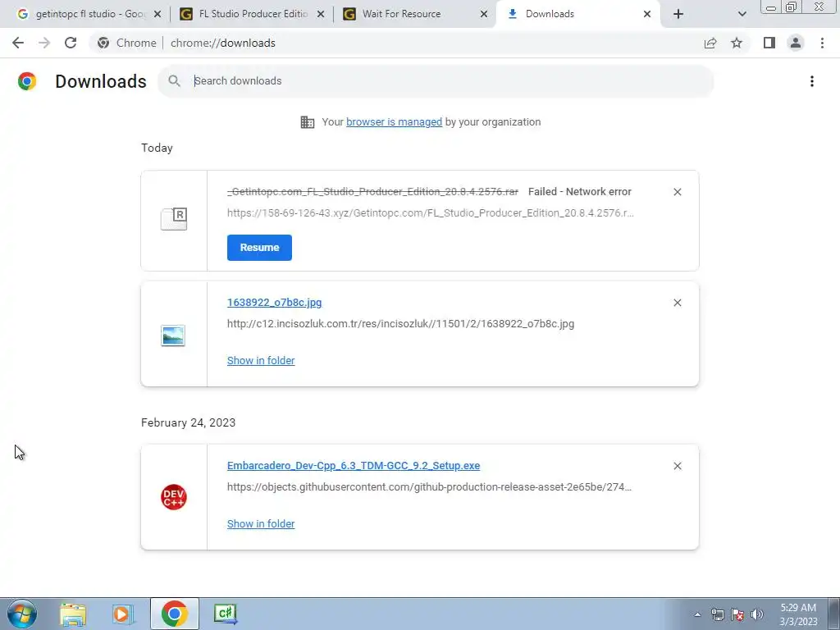
Task: Open the Windows Start menu
Action: point(21,614)
